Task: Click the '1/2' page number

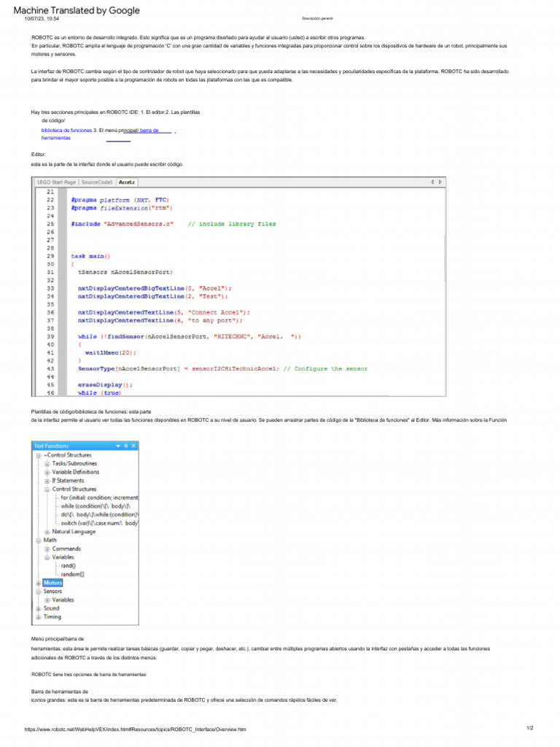Action: tap(530, 728)
